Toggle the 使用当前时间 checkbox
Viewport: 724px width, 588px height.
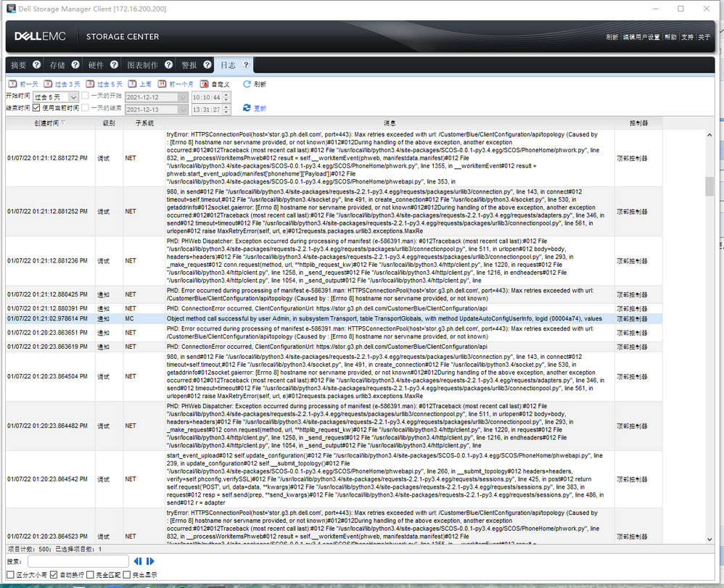click(x=36, y=107)
